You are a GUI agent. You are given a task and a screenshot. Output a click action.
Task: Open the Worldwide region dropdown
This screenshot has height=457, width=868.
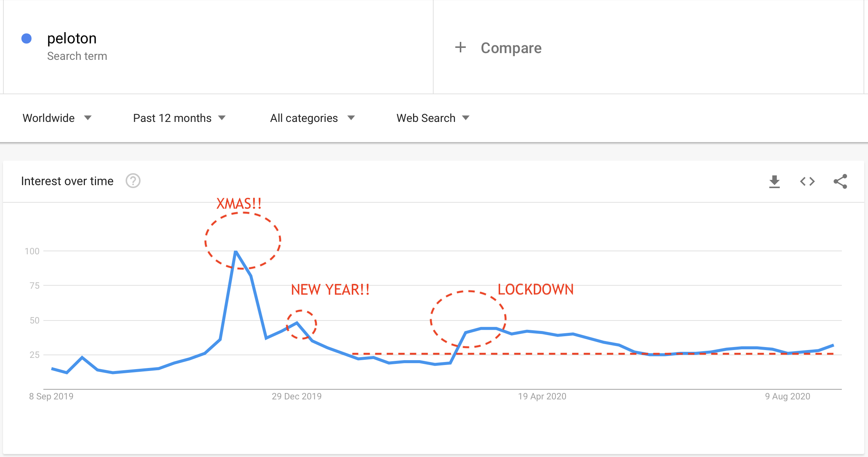57,118
